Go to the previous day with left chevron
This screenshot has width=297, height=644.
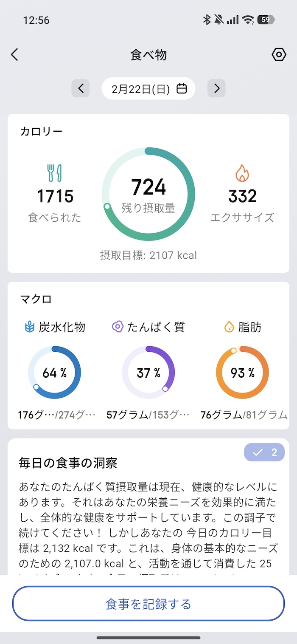(81, 88)
